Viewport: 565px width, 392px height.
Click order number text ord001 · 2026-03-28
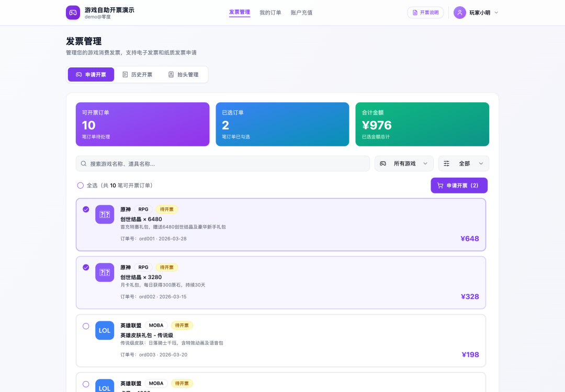tap(153, 239)
